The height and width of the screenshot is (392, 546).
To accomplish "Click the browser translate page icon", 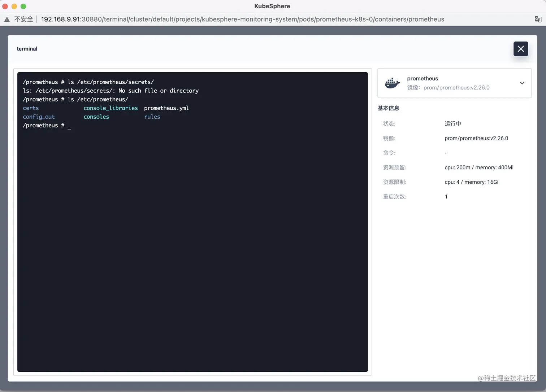I will [x=538, y=19].
